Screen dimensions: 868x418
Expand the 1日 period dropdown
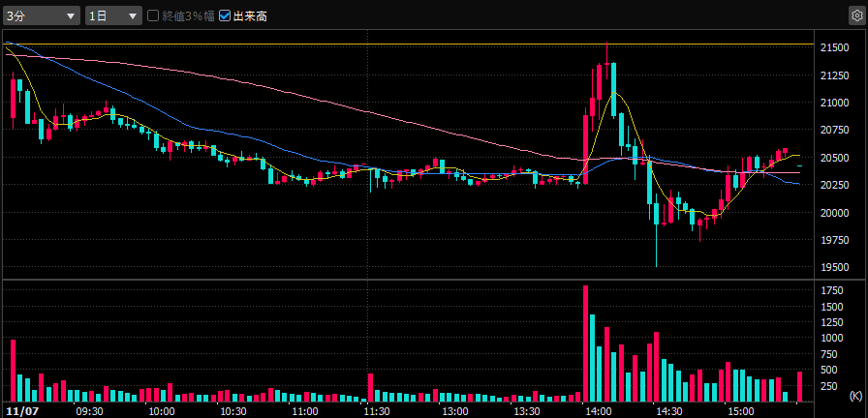[112, 16]
